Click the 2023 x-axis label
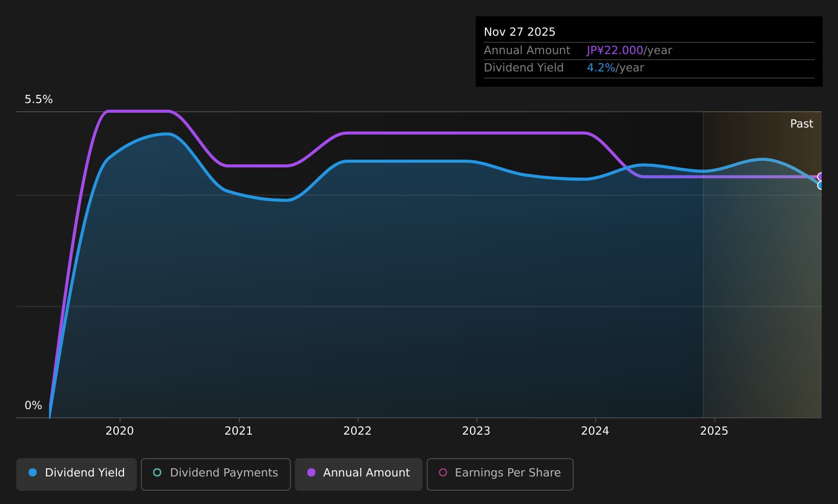838x504 pixels. click(476, 431)
